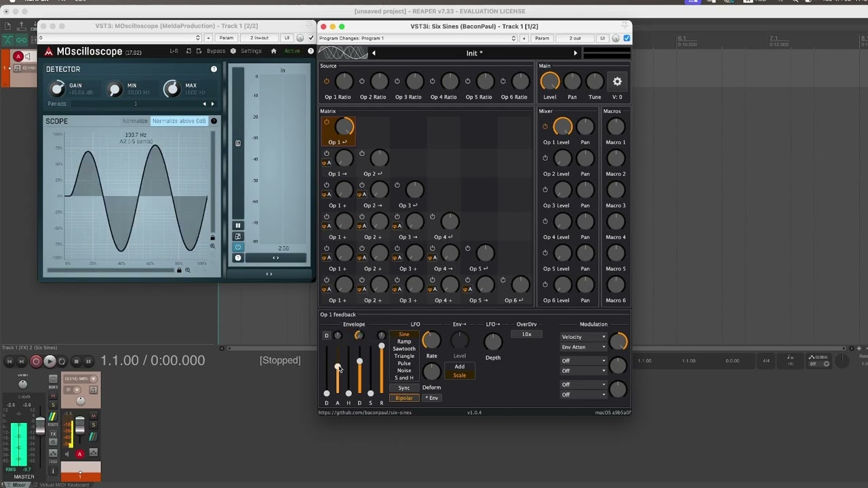The image size is (868, 488).
Task: Click Record in REAPER transport
Action: [36, 361]
